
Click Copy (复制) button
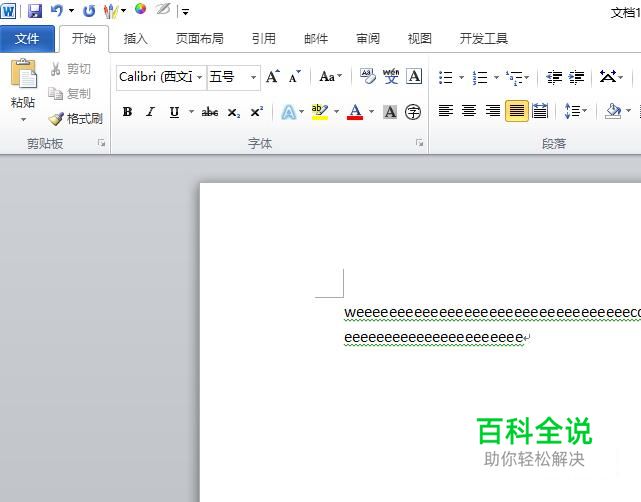[x=69, y=94]
